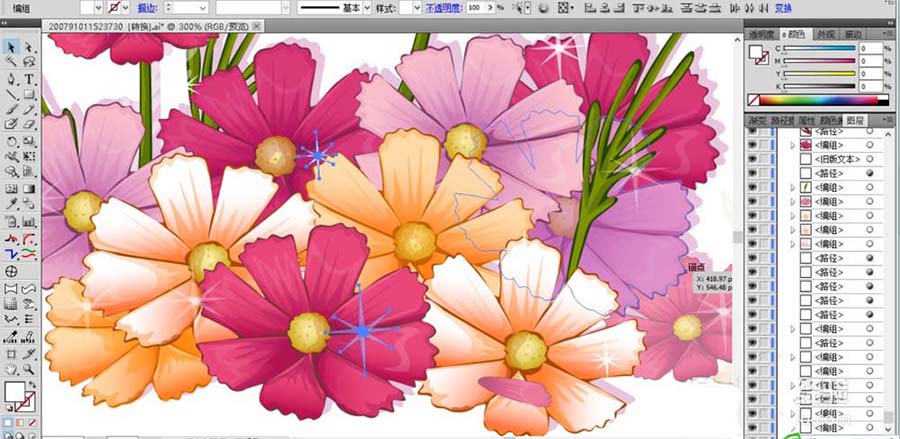Click Horizontal Align Left icon in control bar

[589, 8]
